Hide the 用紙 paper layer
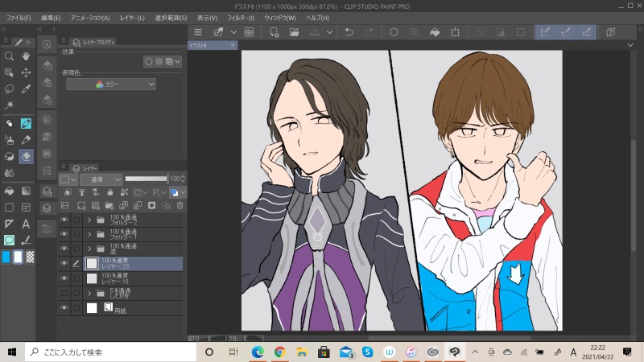 point(64,308)
